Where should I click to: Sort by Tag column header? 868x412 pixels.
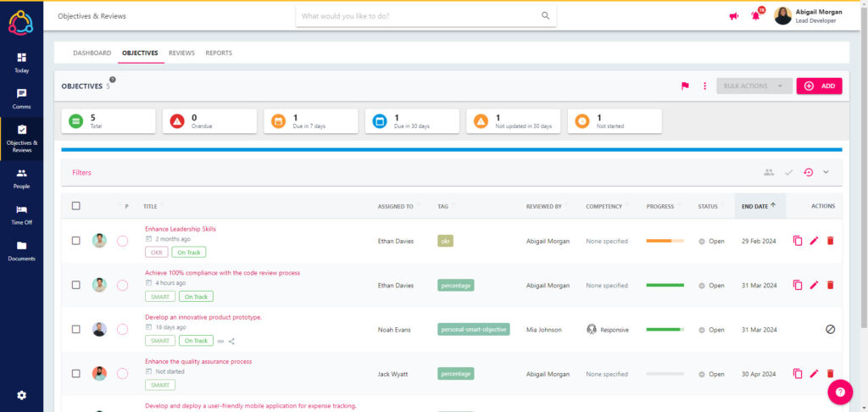pos(442,207)
